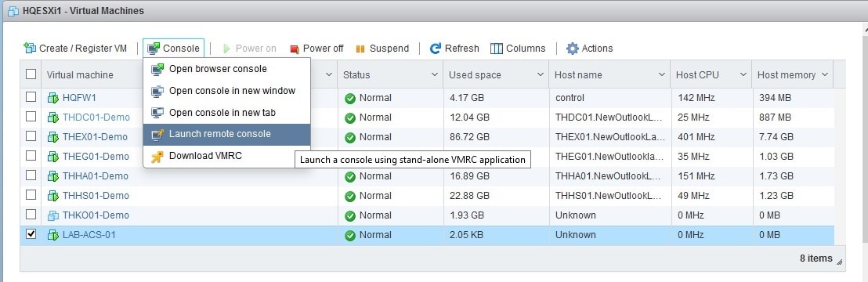
Task: Click the 8 items count text
Action: (816, 258)
